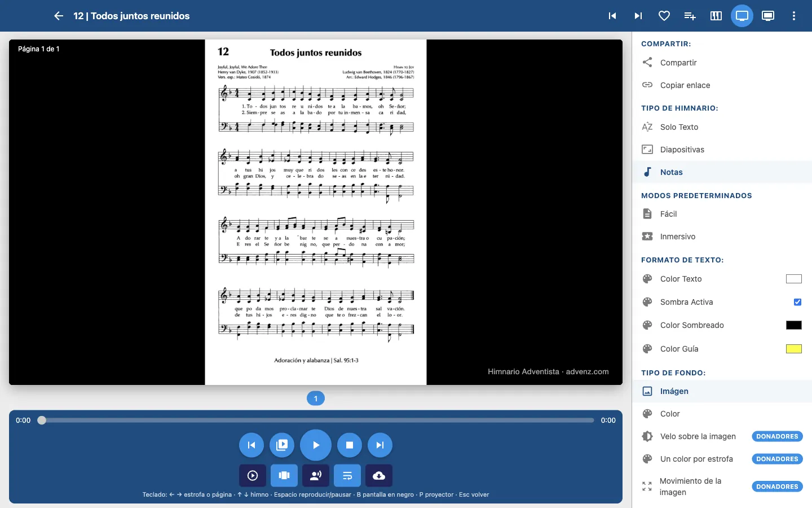
Task: Stop hymn playback
Action: pos(350,445)
